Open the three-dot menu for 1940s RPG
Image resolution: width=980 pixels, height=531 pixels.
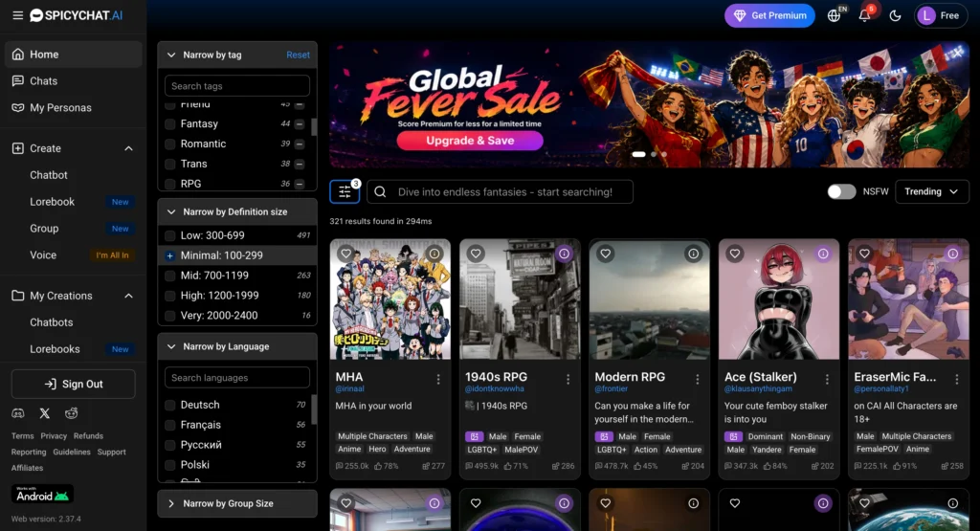[568, 379]
